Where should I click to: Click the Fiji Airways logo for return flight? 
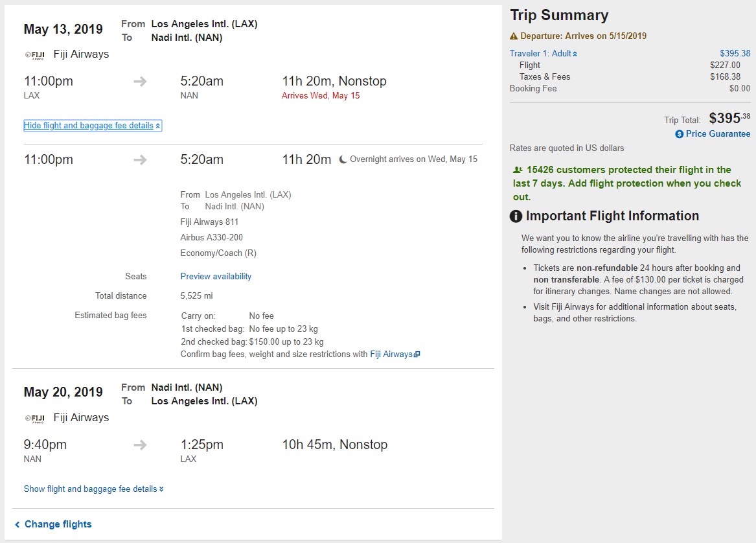[x=34, y=419]
